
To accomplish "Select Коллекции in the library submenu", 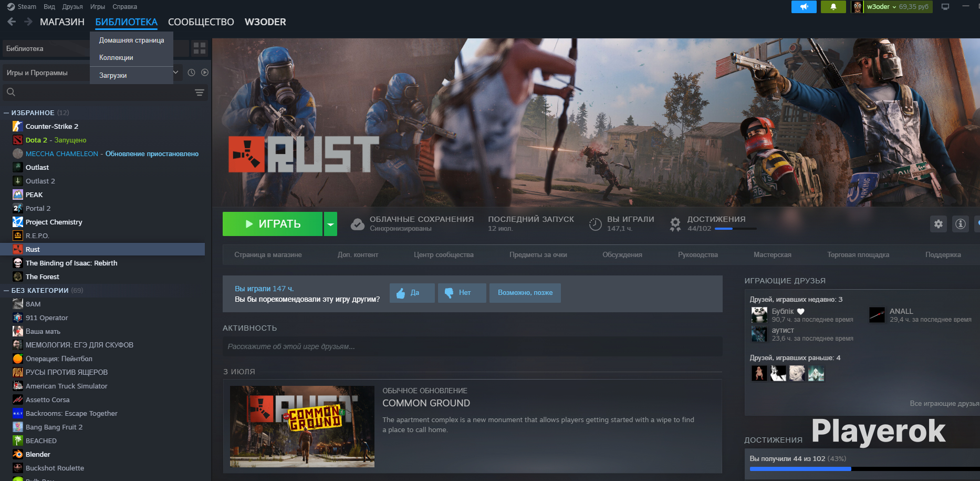I will (131, 57).
